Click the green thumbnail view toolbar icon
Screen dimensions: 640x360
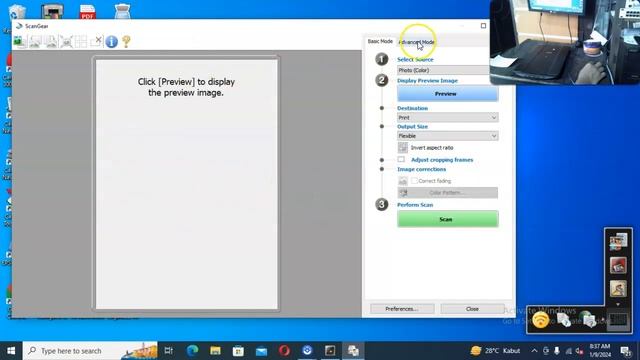tap(19, 41)
